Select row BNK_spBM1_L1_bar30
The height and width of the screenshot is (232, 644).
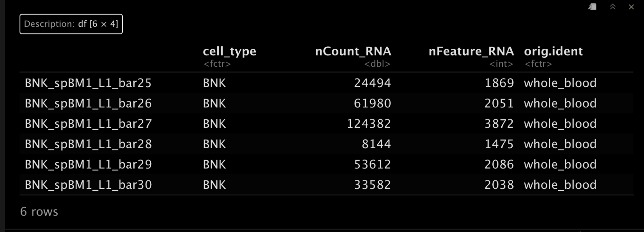click(x=327, y=185)
